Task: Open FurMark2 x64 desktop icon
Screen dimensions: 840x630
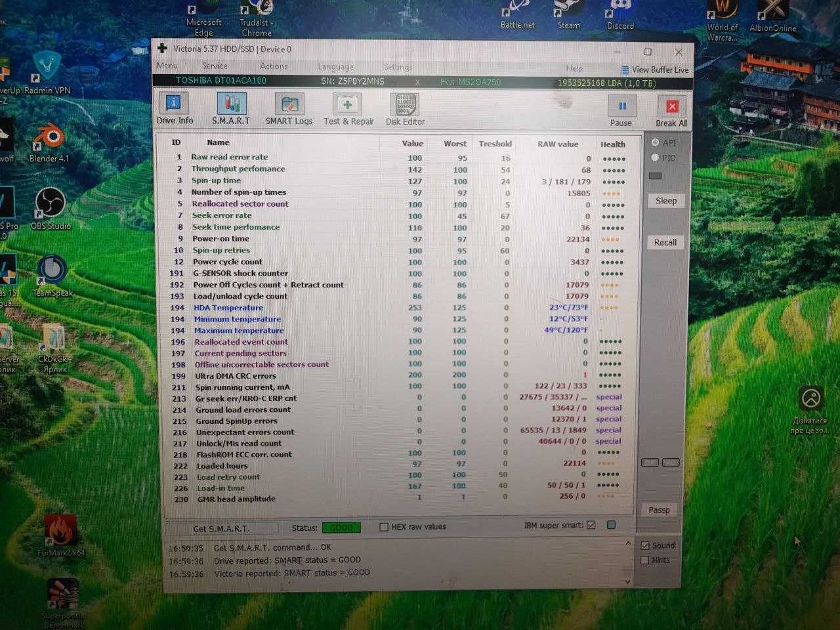Action: coord(60,536)
